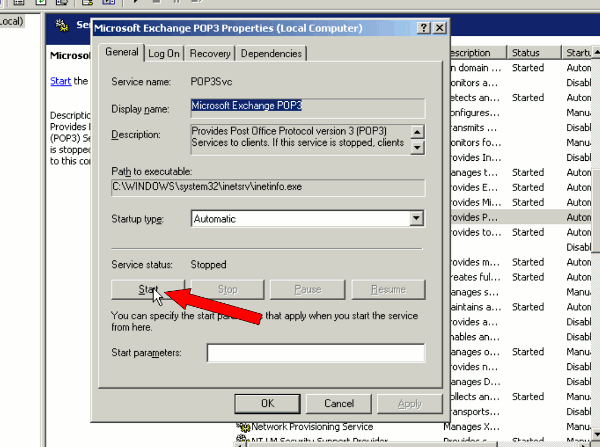Screen dimensions: 600x447
Task: Click the Description text box
Action: point(300,139)
